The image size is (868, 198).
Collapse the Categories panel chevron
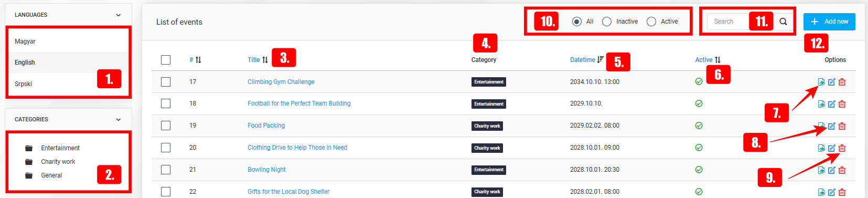[118, 120]
